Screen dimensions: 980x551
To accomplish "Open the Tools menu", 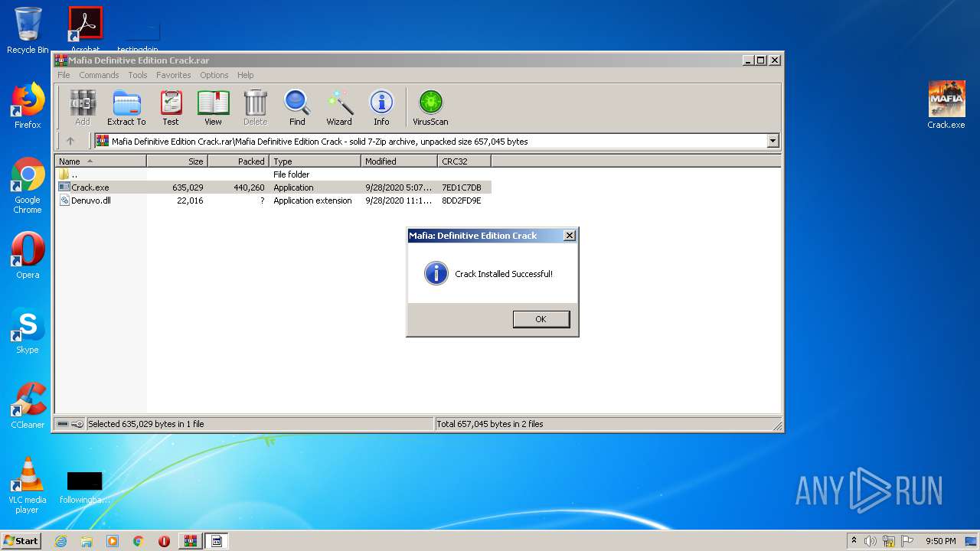I will pos(138,75).
